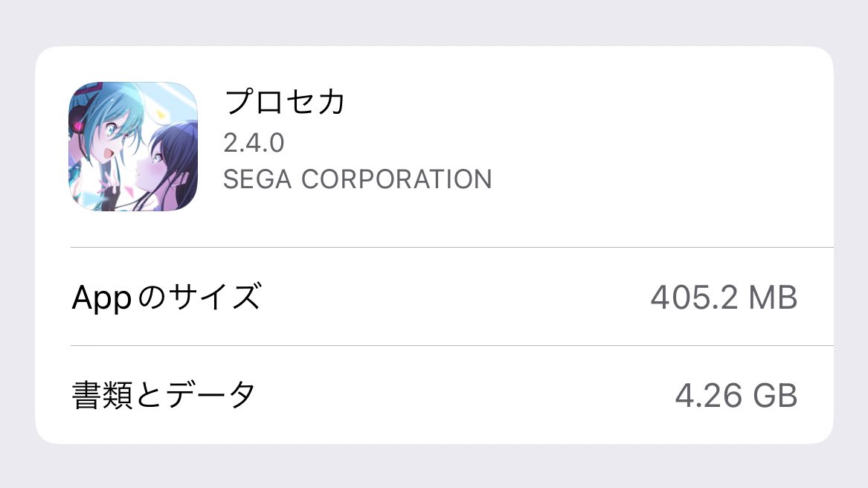The height and width of the screenshot is (488, 868).
Task: Click the version number 2.4.0
Action: tap(254, 143)
